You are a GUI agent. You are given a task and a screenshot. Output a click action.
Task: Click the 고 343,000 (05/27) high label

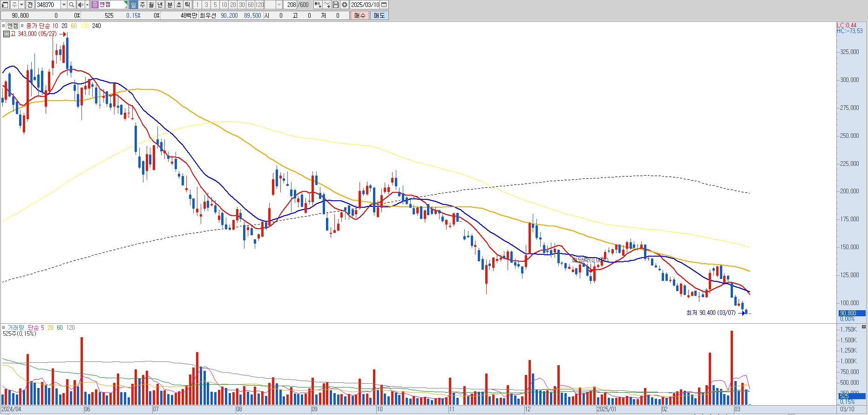click(x=34, y=34)
